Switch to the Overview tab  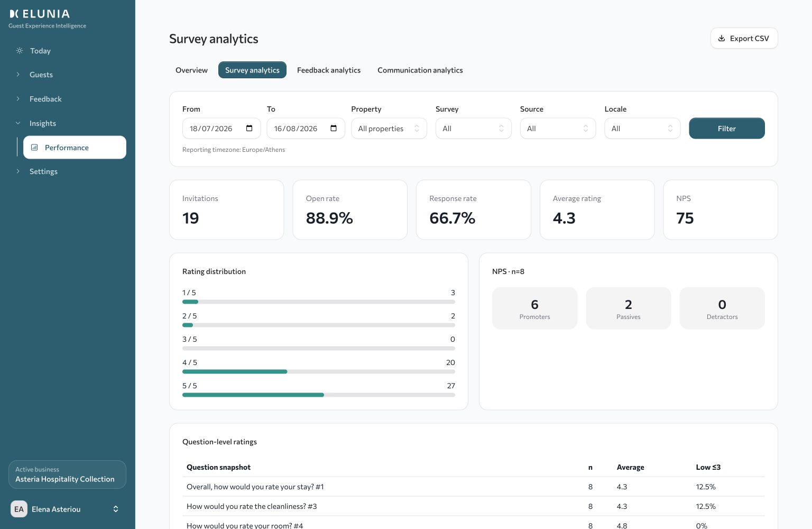tap(191, 70)
